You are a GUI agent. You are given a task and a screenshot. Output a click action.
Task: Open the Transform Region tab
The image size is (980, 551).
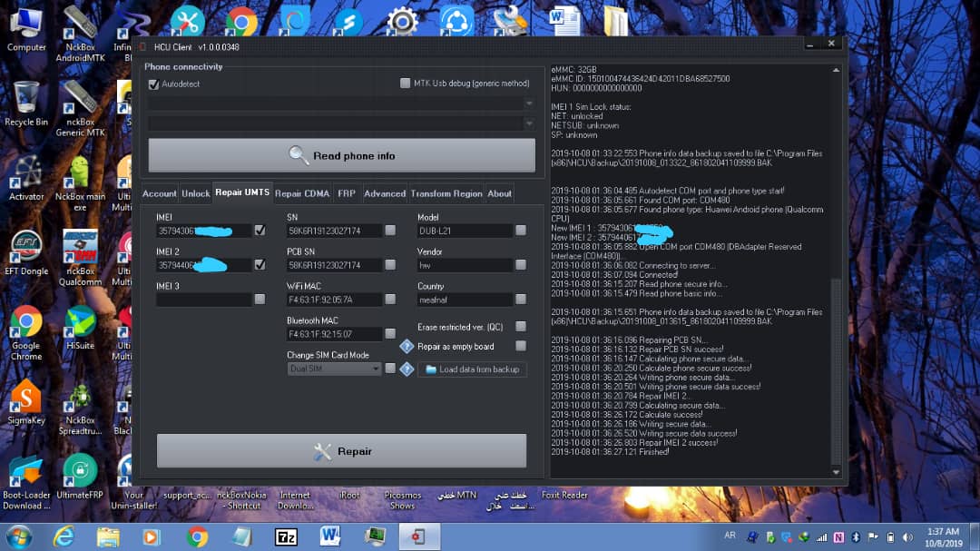[446, 194]
